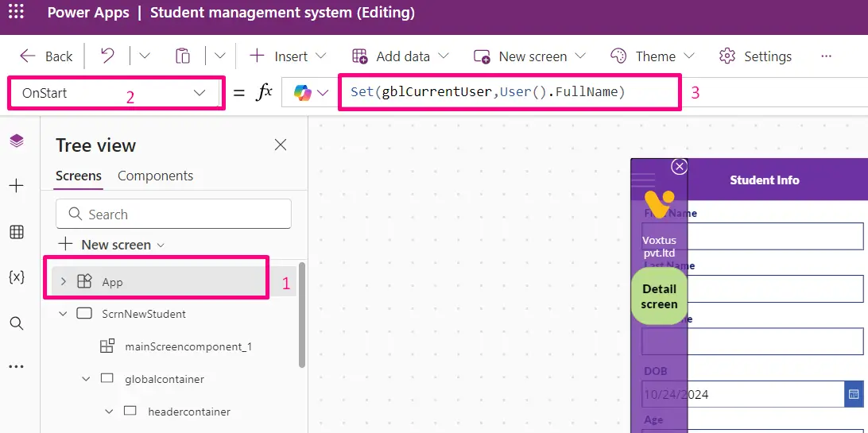Screen dimensions: 868x433
Task: Open the toolbar overflow ellipsis menu
Action: (827, 56)
